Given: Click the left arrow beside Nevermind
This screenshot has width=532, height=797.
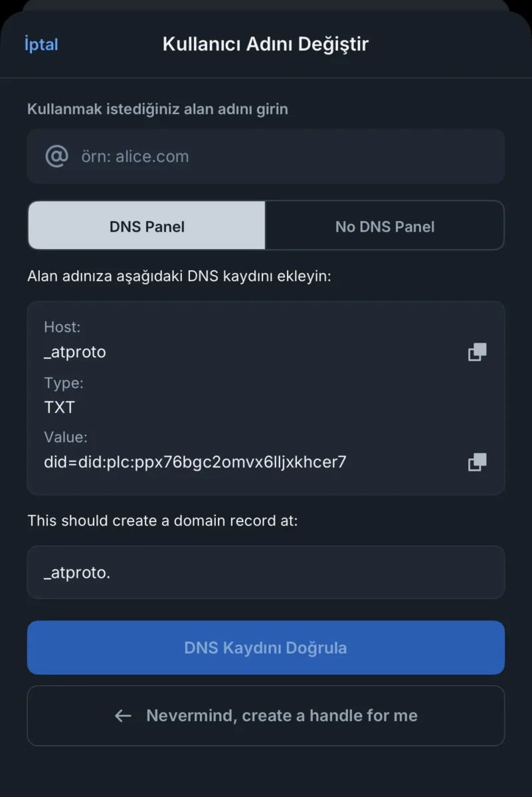Looking at the screenshot, I should click(x=123, y=715).
